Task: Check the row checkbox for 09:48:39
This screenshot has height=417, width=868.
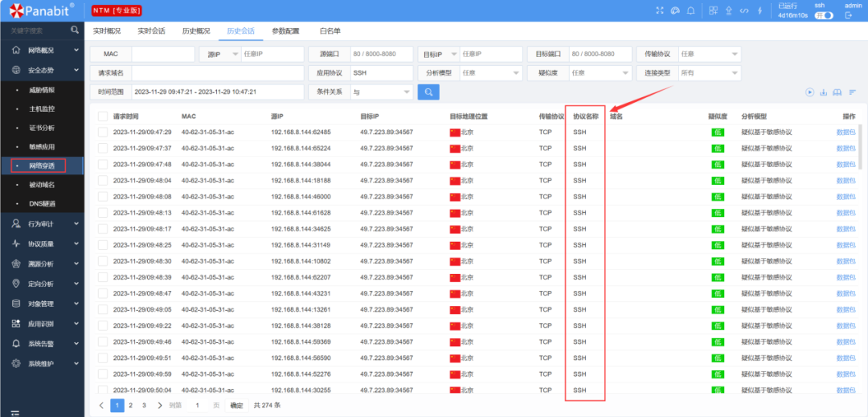Action: (x=102, y=277)
